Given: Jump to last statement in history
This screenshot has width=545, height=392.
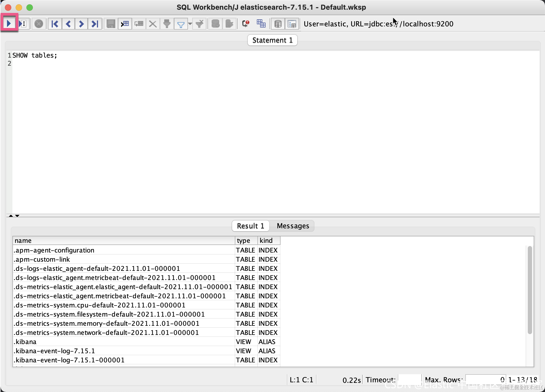Looking at the screenshot, I should pos(95,24).
